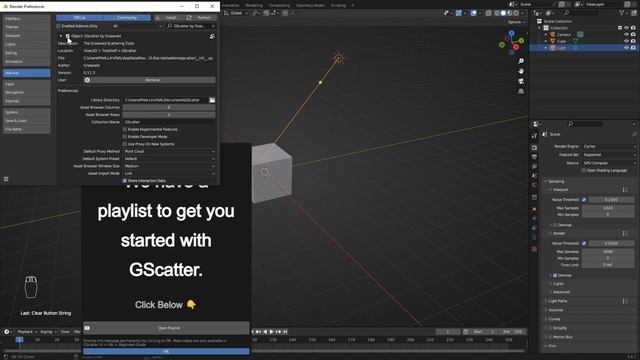Open the Default System Preset dropdown
The image size is (640, 360).
coord(169,159)
